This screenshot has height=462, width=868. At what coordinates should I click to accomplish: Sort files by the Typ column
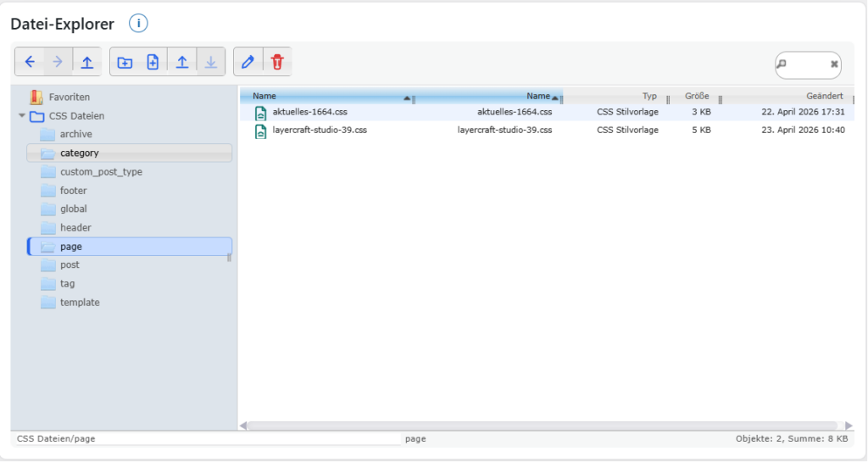[x=615, y=97]
